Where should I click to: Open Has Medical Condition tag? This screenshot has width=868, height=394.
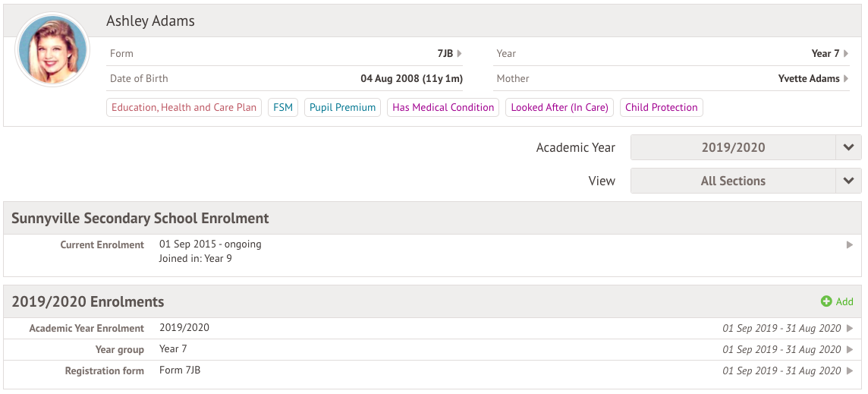click(x=443, y=108)
